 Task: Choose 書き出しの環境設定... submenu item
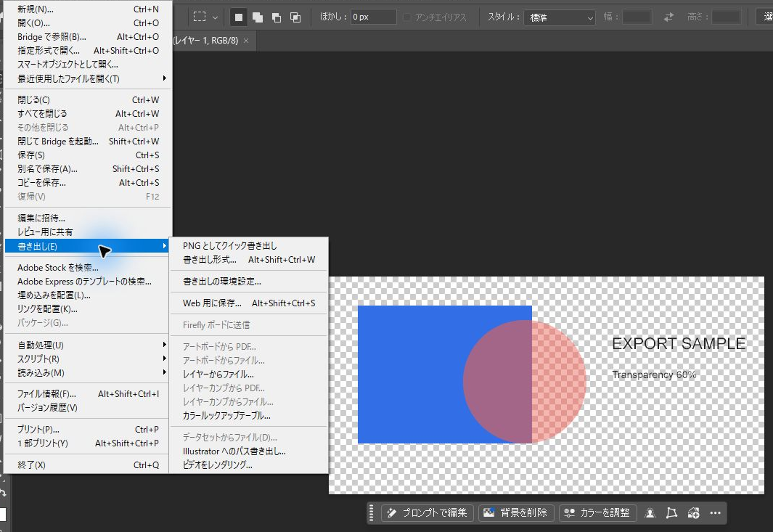point(248,281)
